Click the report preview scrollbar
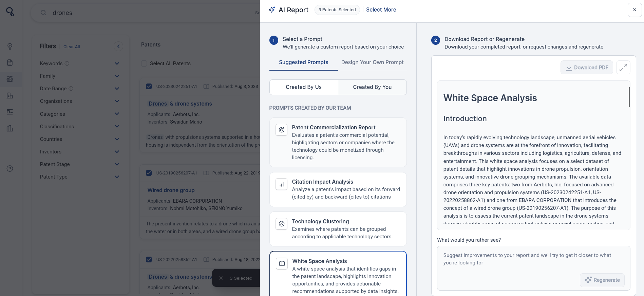Image resolution: width=644 pixels, height=296 pixels. tap(629, 97)
